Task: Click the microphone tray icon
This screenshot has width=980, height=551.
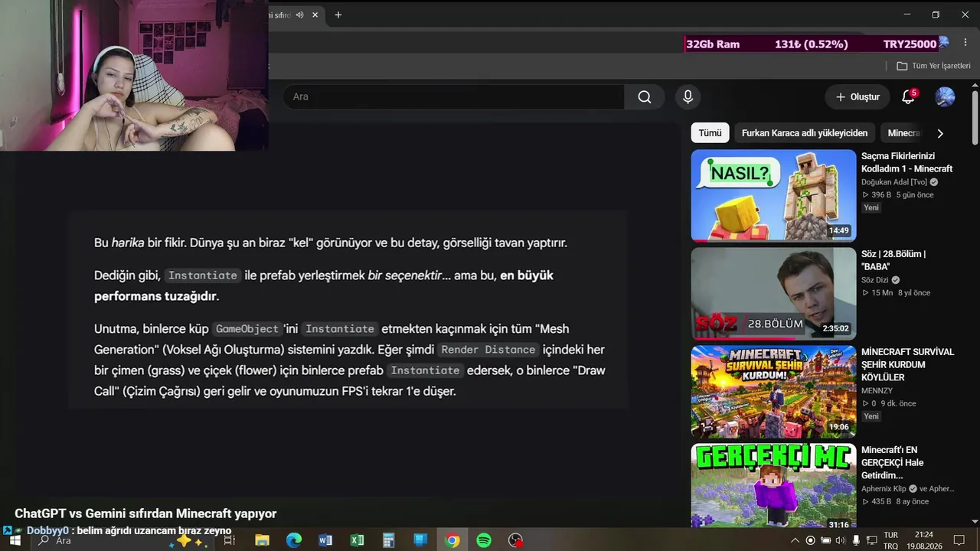Action: tap(856, 540)
